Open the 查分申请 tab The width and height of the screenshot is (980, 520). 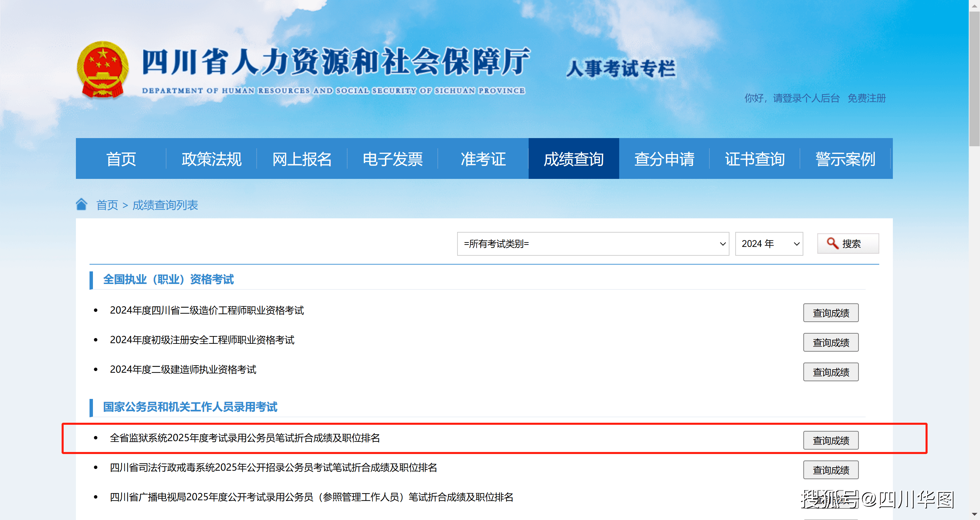pos(664,159)
